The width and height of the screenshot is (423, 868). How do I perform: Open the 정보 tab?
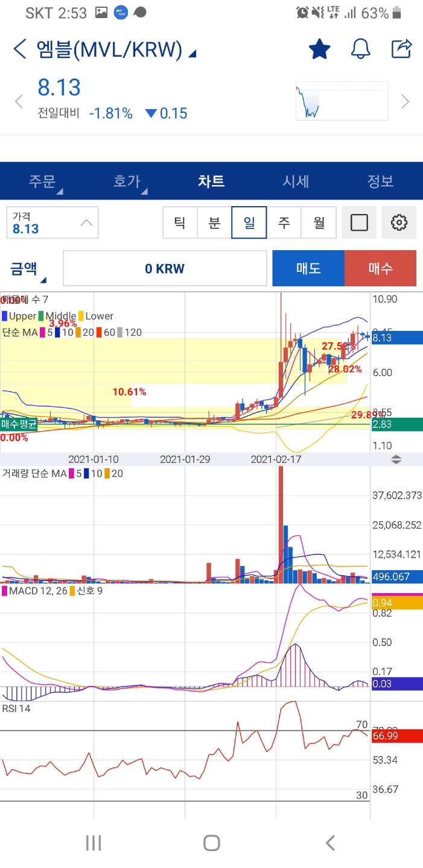point(380,181)
